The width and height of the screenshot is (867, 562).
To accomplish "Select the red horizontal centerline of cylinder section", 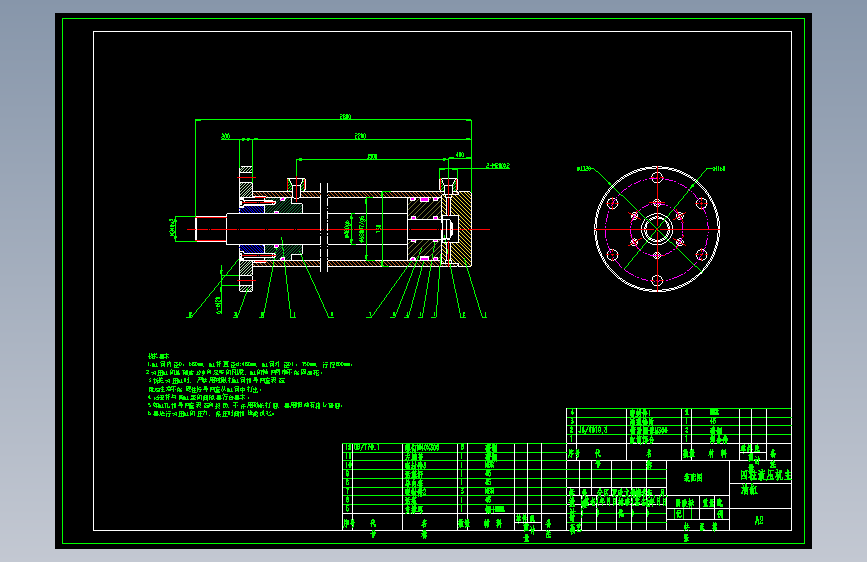I will click(x=338, y=229).
